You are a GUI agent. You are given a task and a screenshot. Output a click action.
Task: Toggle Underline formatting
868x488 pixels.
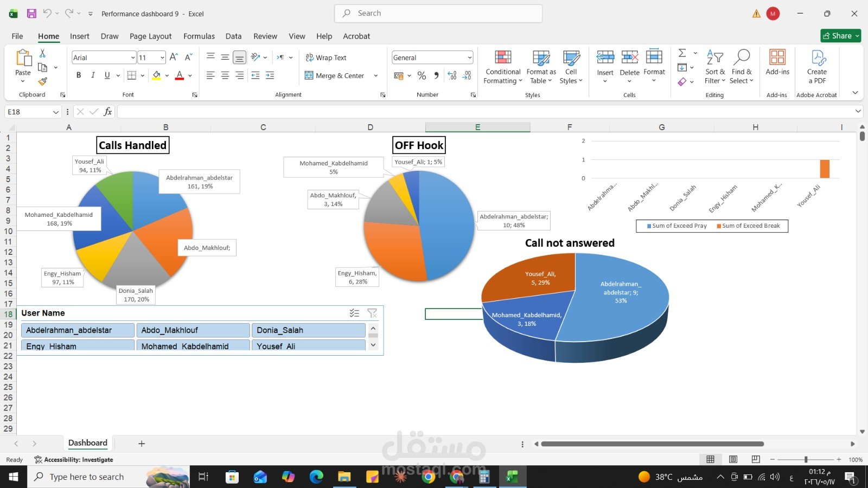[107, 75]
